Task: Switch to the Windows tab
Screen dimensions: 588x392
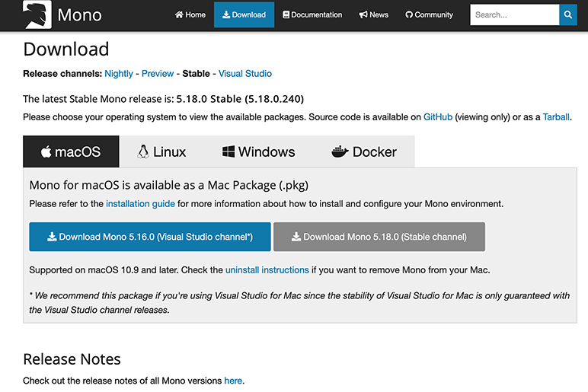Action: coord(258,151)
